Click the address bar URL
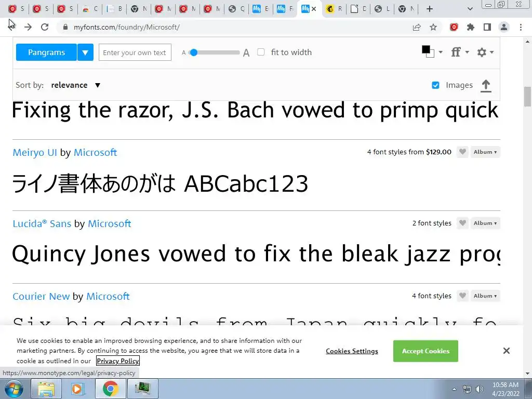Image resolution: width=532 pixels, height=399 pixels. pos(127,27)
